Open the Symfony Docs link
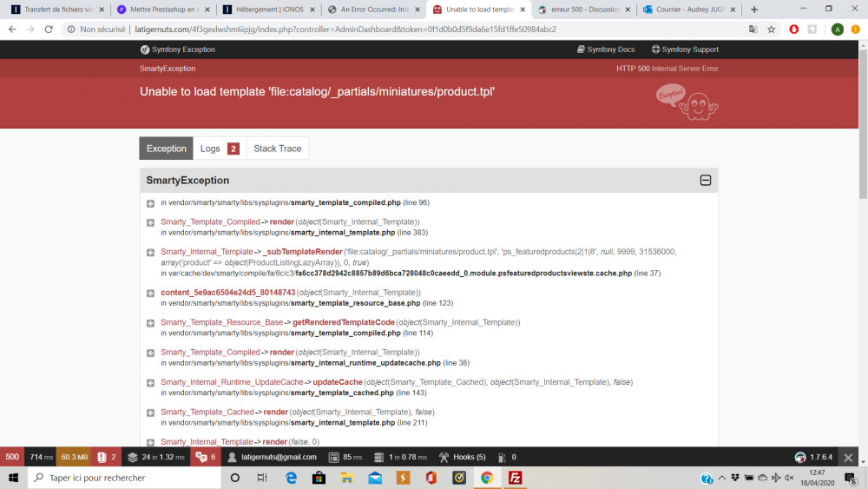 click(x=606, y=50)
